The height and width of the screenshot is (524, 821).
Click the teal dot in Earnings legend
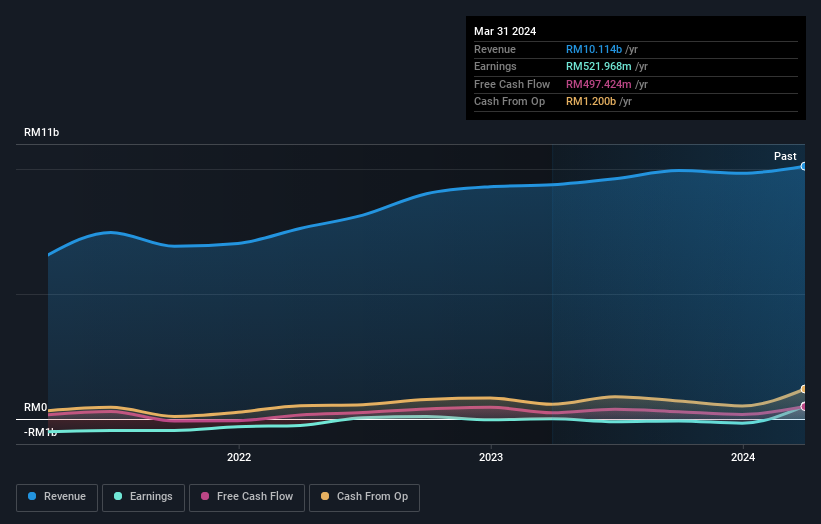pos(118,496)
